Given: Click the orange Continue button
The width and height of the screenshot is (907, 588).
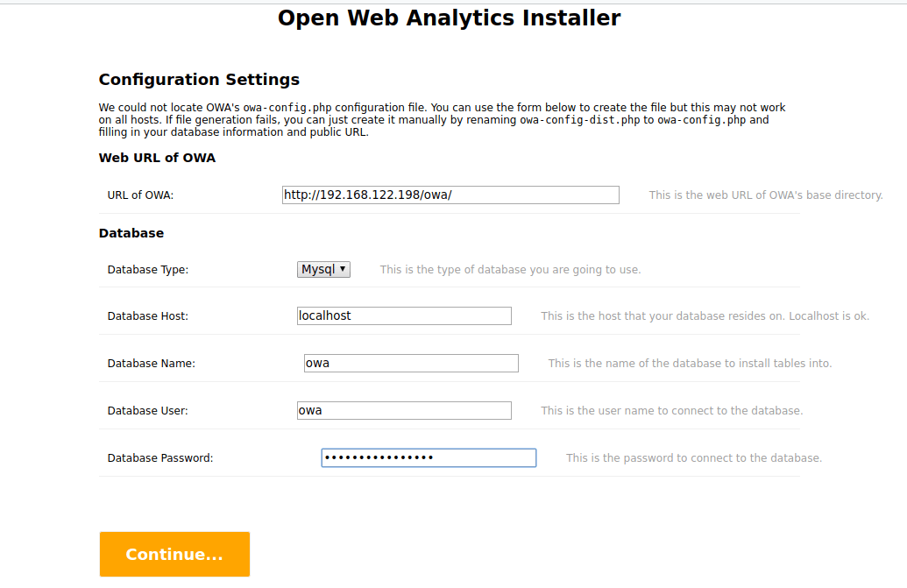Looking at the screenshot, I should [174, 554].
